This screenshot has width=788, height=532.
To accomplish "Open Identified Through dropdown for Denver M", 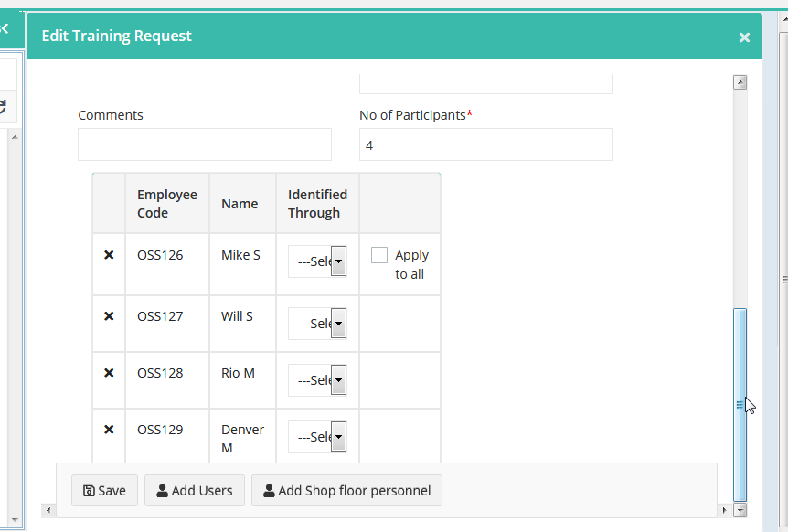I will click(317, 437).
